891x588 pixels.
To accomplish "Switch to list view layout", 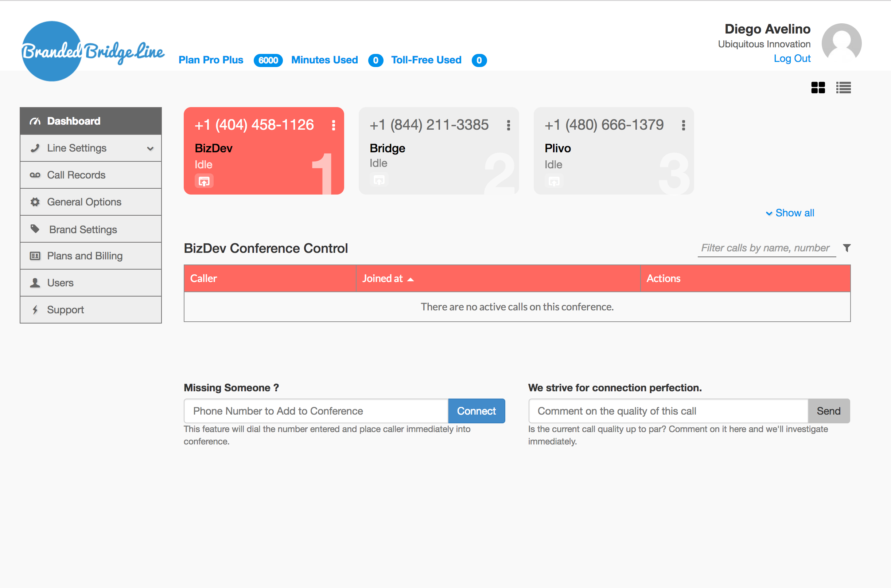I will pos(843,88).
